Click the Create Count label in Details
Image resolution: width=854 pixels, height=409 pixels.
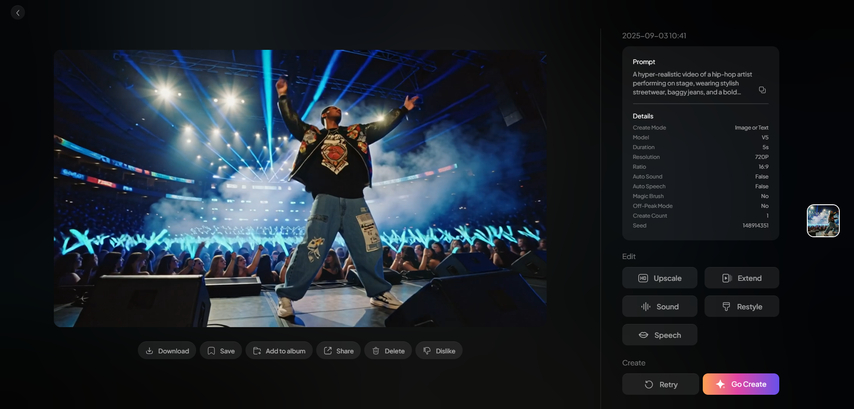coord(650,216)
